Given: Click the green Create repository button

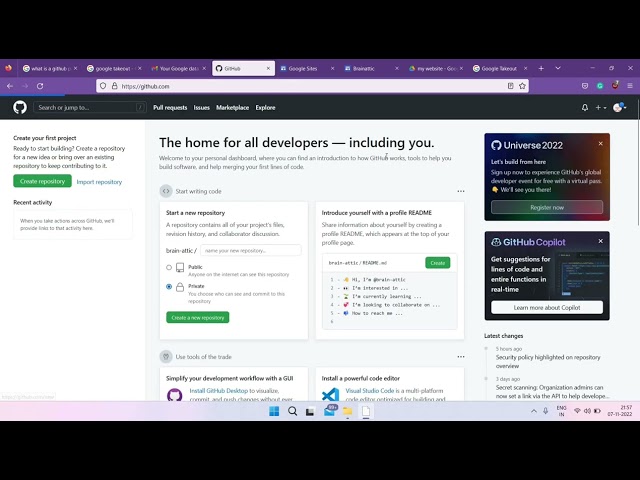Looking at the screenshot, I should click(42, 181).
